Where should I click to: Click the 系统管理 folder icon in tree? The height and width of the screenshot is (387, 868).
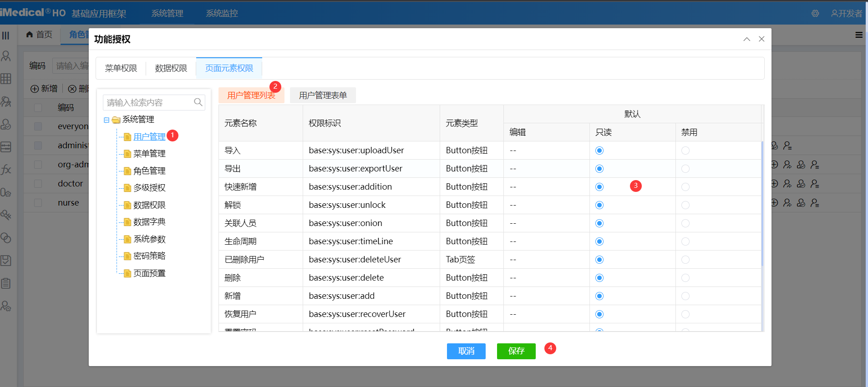pyautogui.click(x=116, y=120)
